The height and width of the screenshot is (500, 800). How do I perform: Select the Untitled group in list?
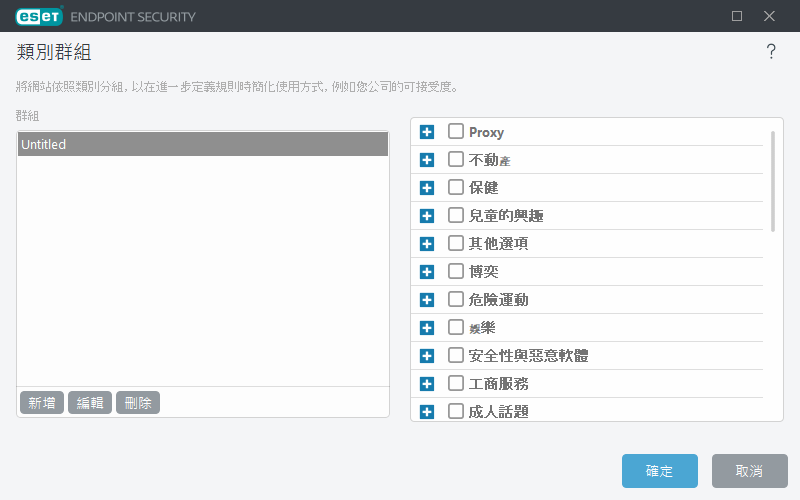point(202,144)
